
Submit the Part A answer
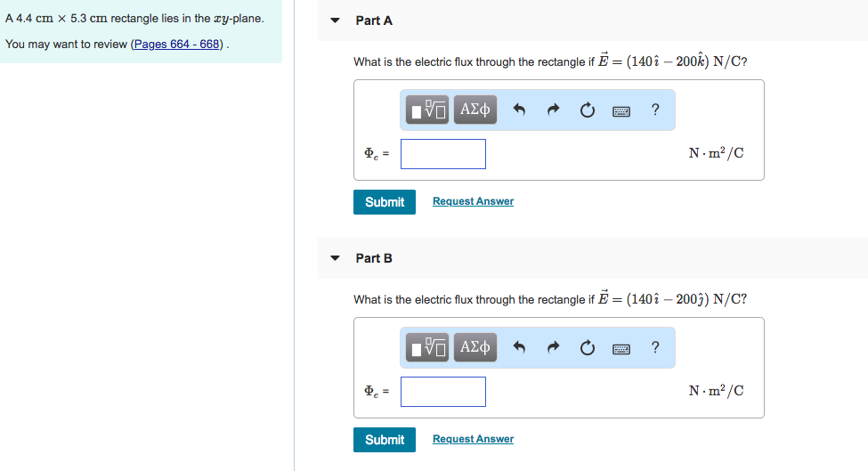(385, 202)
